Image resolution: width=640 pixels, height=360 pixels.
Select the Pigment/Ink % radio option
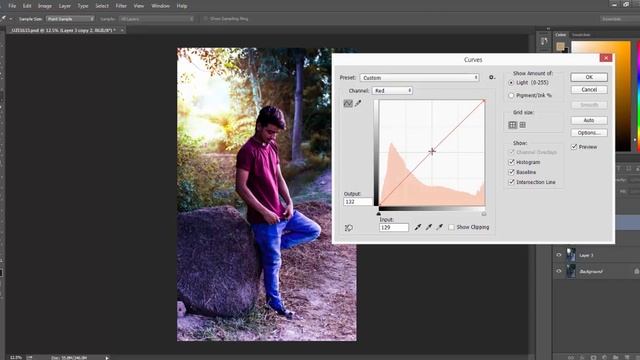[x=511, y=96]
